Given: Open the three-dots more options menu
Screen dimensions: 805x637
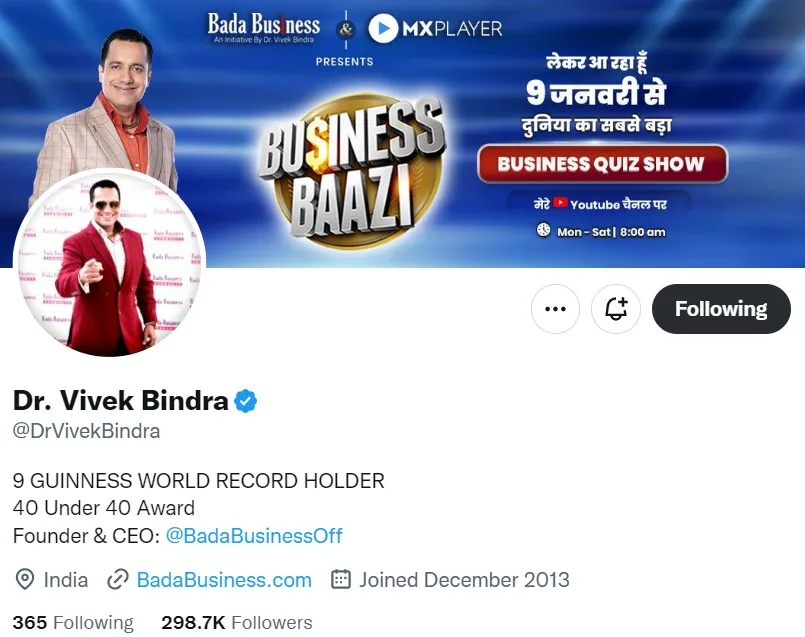Looking at the screenshot, I should click(x=555, y=309).
